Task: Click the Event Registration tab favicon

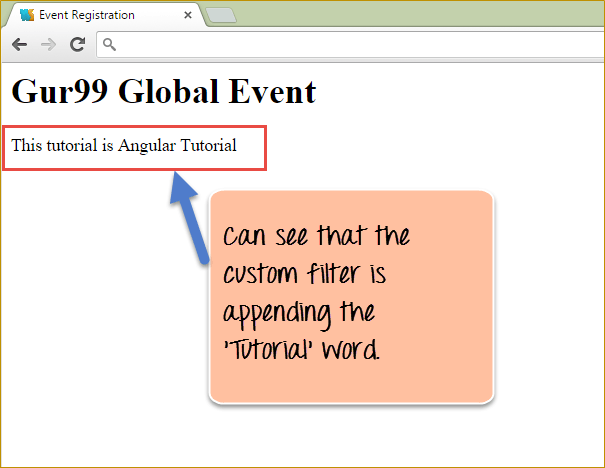Action: click(x=27, y=15)
